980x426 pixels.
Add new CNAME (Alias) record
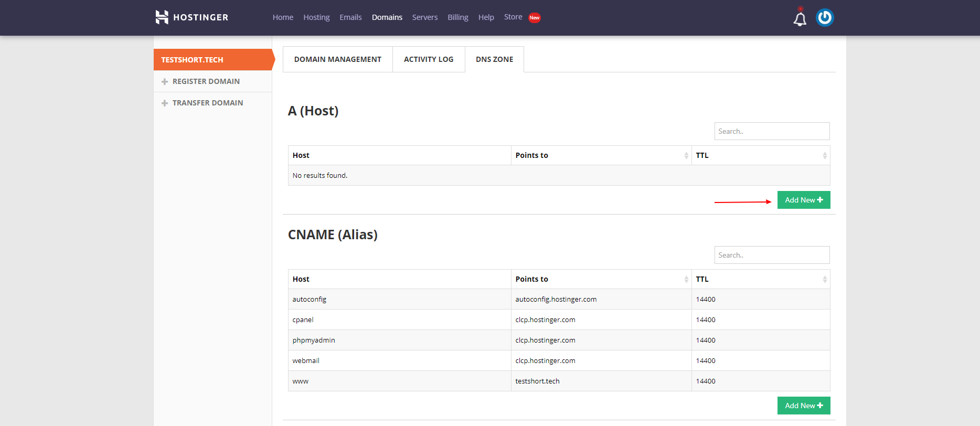[x=804, y=406]
